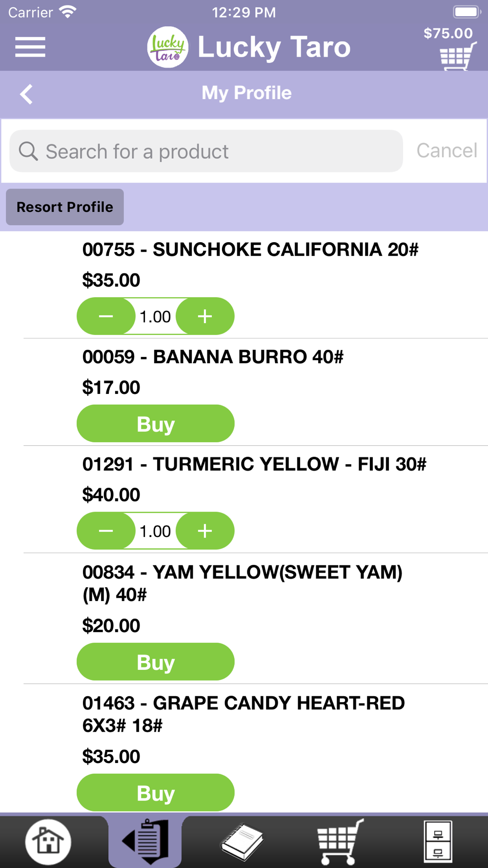Open the Home tab icon
Screen dimensions: 488x868
(48, 842)
